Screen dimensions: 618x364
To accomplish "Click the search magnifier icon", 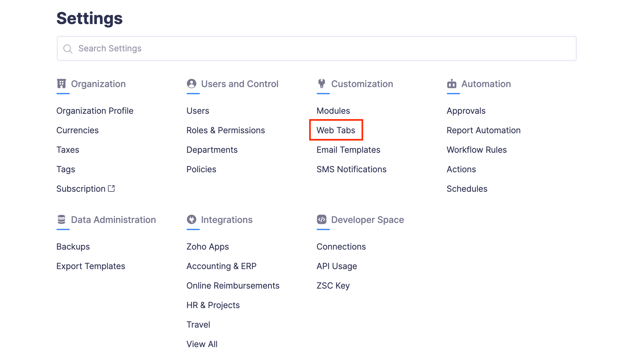I will 68,48.
